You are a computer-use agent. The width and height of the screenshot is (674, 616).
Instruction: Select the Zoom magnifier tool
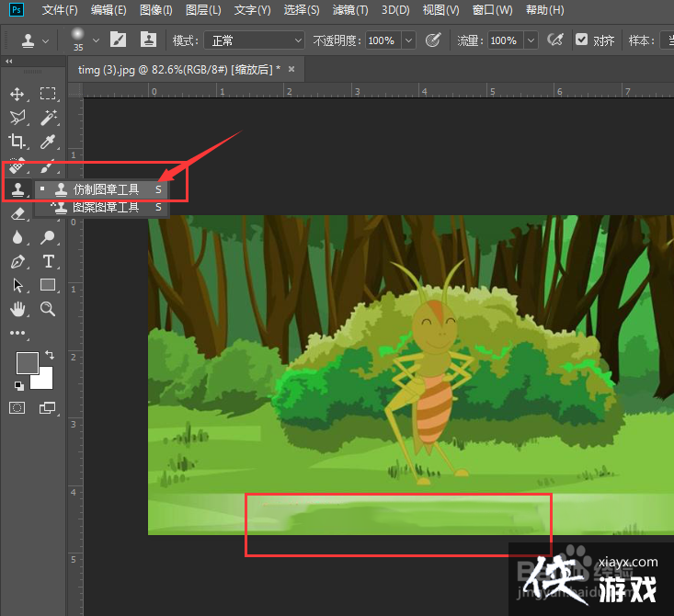click(48, 309)
